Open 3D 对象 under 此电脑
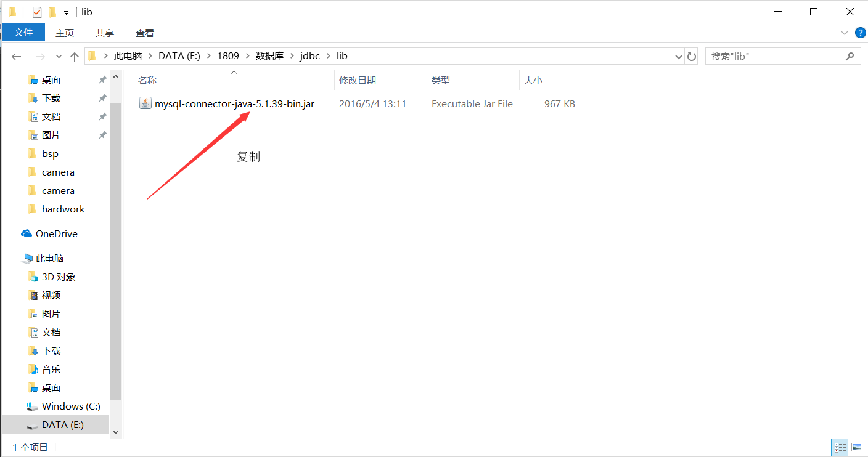Screen dimensions: 868x457 59,277
